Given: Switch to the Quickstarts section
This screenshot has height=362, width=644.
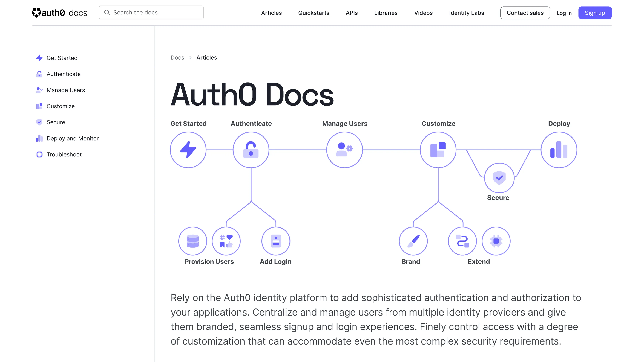Looking at the screenshot, I should 313,13.
